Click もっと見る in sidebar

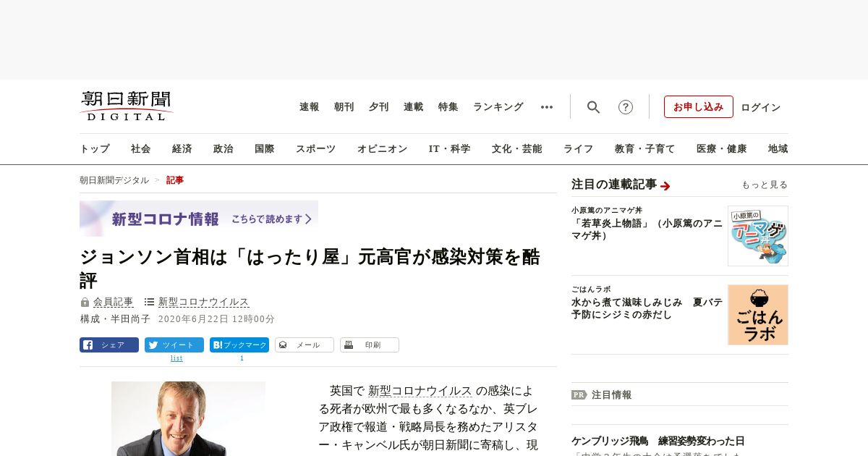[765, 185]
